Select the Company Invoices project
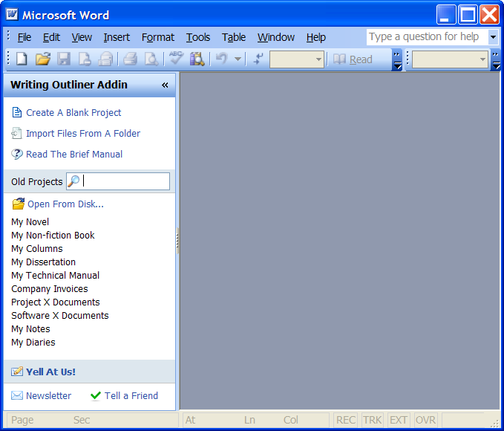Screen dimensions: 504x431 pos(50,289)
